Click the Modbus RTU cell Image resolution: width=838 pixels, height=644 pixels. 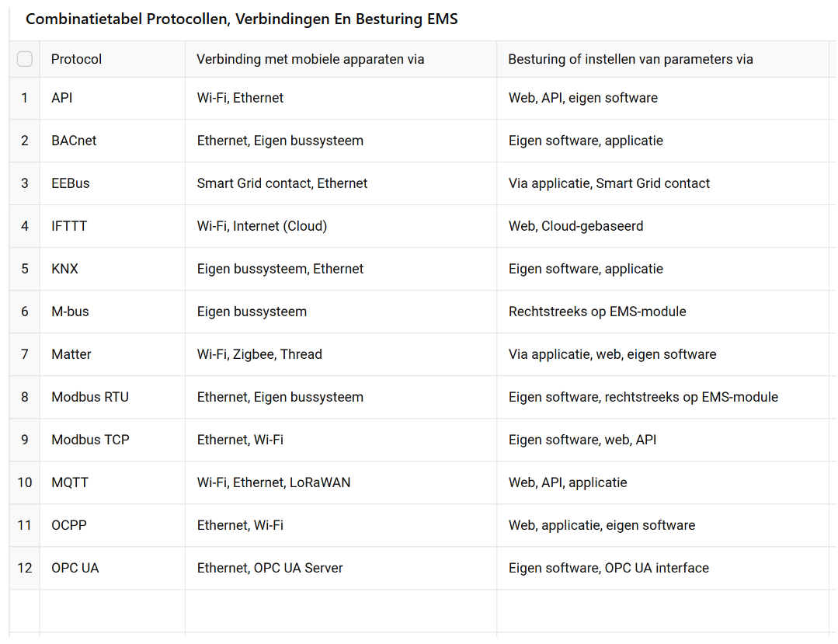pos(113,398)
